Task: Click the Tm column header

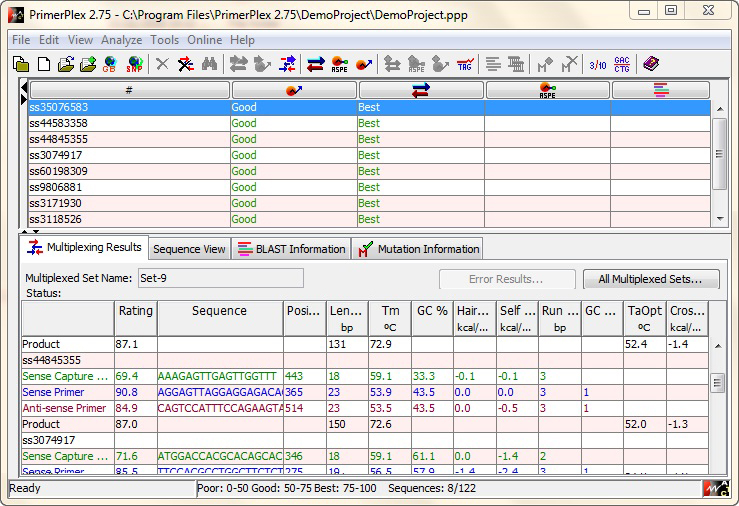Action: [390, 318]
